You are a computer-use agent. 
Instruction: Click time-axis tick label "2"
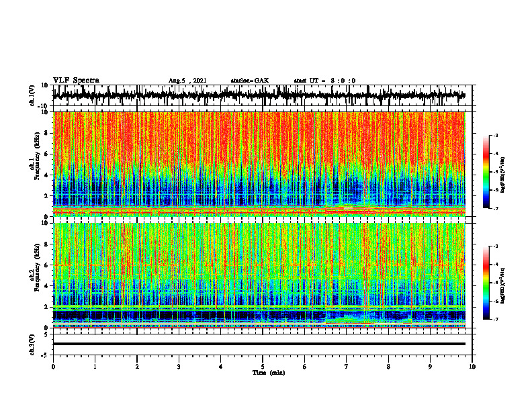(137, 367)
